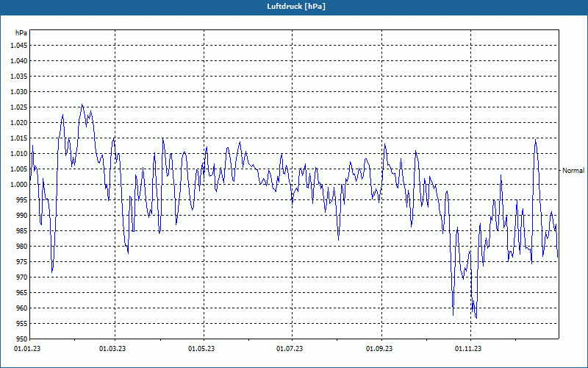Select the hPa unit label

[x=21, y=33]
